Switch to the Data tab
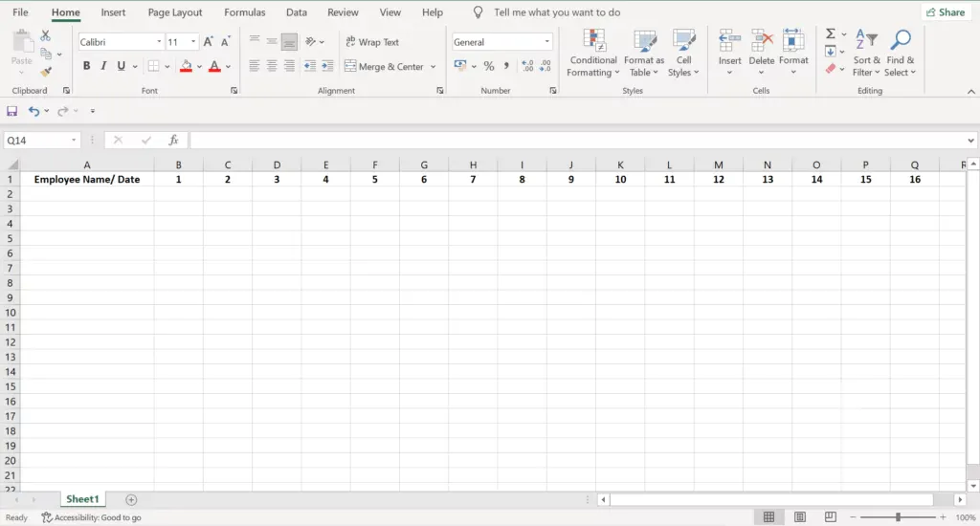The width and height of the screenshot is (980, 526). coord(297,12)
